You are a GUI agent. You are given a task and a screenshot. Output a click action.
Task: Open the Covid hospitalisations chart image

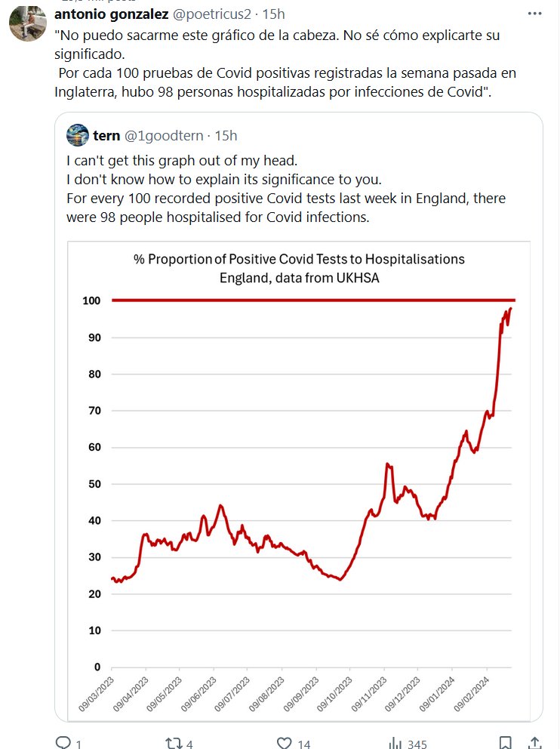click(298, 476)
